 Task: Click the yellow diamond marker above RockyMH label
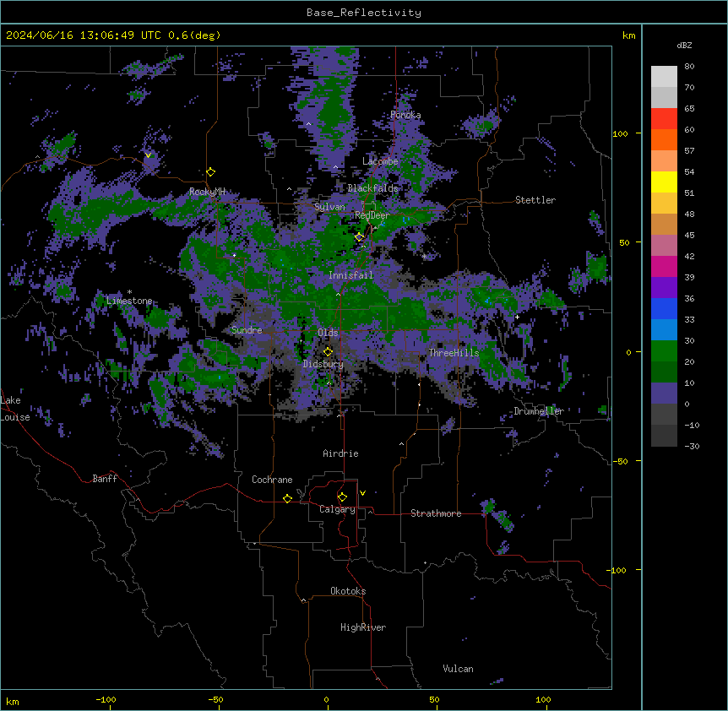coord(211,172)
